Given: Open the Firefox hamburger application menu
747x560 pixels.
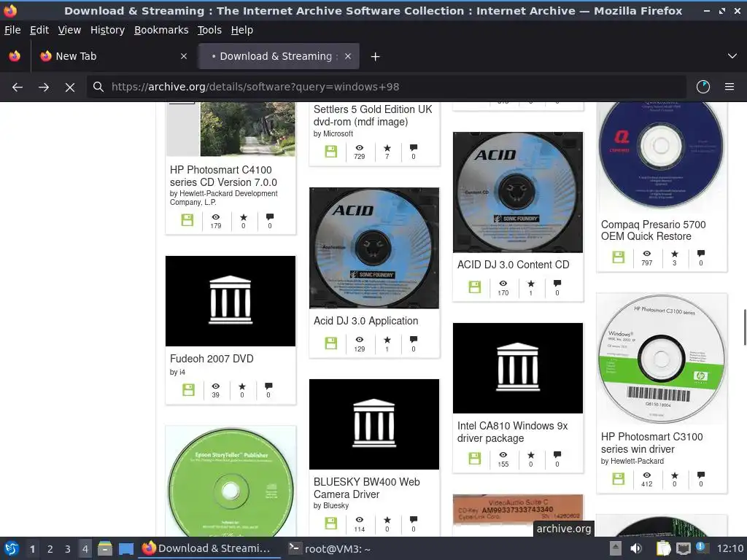Looking at the screenshot, I should [x=729, y=87].
